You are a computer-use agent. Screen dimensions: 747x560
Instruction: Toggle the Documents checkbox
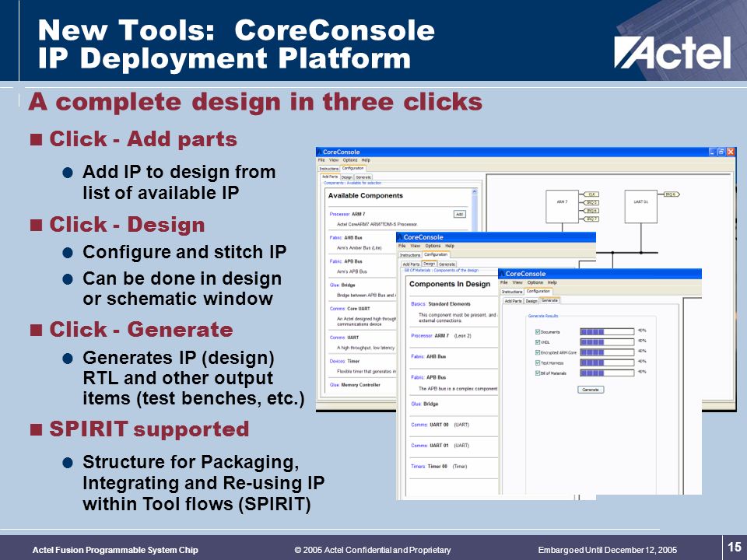[538, 332]
